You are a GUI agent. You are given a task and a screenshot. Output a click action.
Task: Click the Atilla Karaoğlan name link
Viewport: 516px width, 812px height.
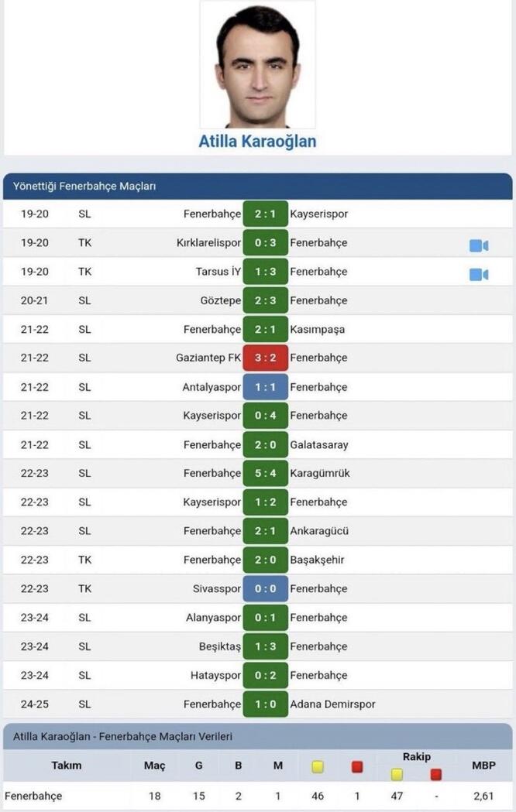(x=257, y=142)
